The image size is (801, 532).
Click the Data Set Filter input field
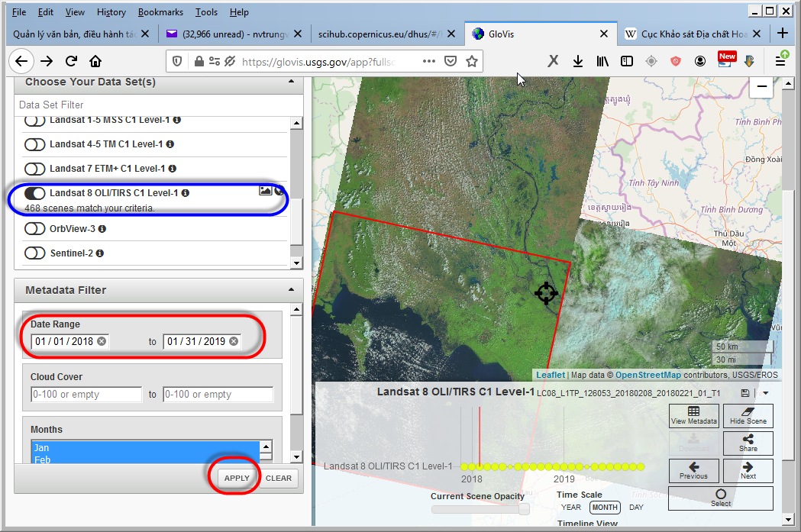(158, 105)
